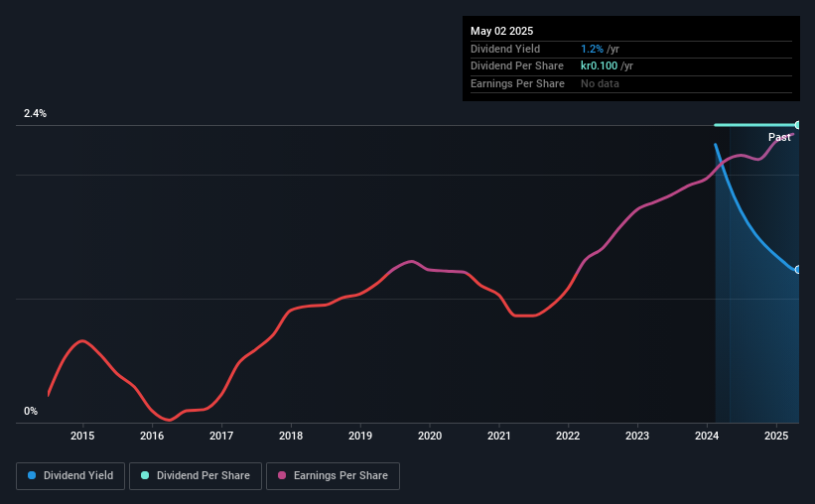Click the Dividend Per Share endpoint marker
Screen dimensions: 815x504
pyautogui.click(x=797, y=125)
